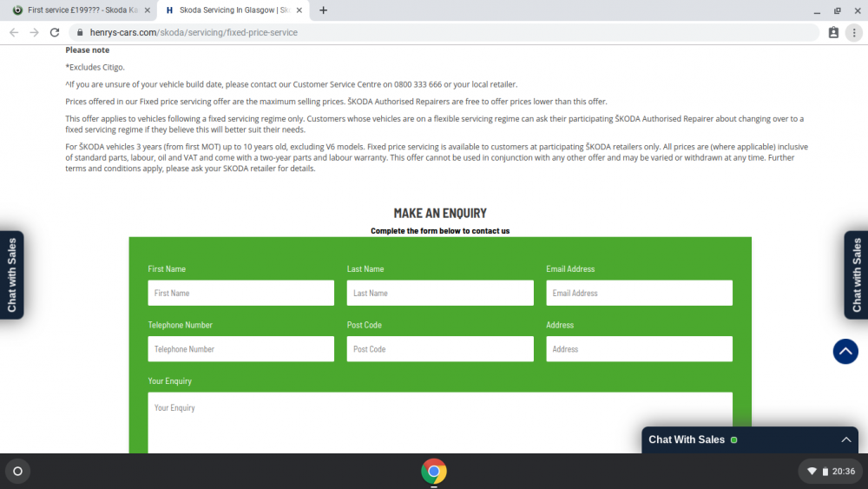Open a new browser tab

[x=323, y=10]
